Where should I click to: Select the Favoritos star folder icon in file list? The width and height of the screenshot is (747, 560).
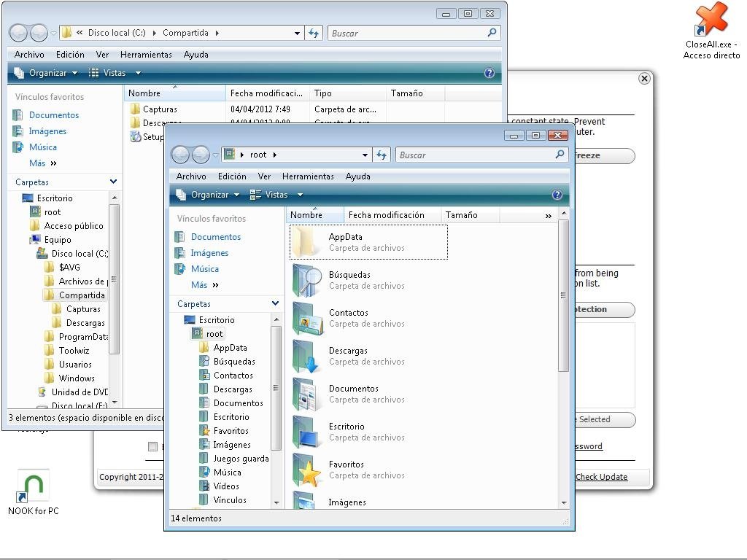point(307,470)
